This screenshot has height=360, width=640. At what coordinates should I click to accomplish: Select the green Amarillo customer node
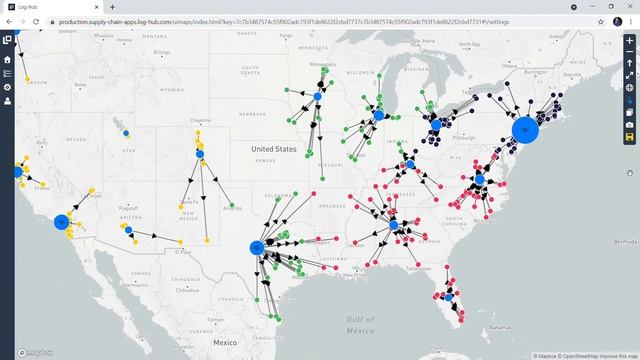pos(232,205)
